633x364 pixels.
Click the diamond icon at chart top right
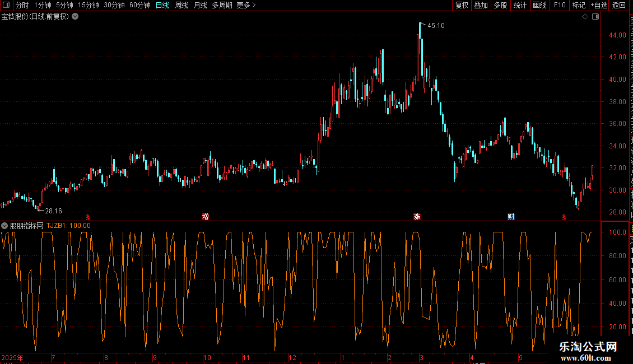click(x=585, y=17)
